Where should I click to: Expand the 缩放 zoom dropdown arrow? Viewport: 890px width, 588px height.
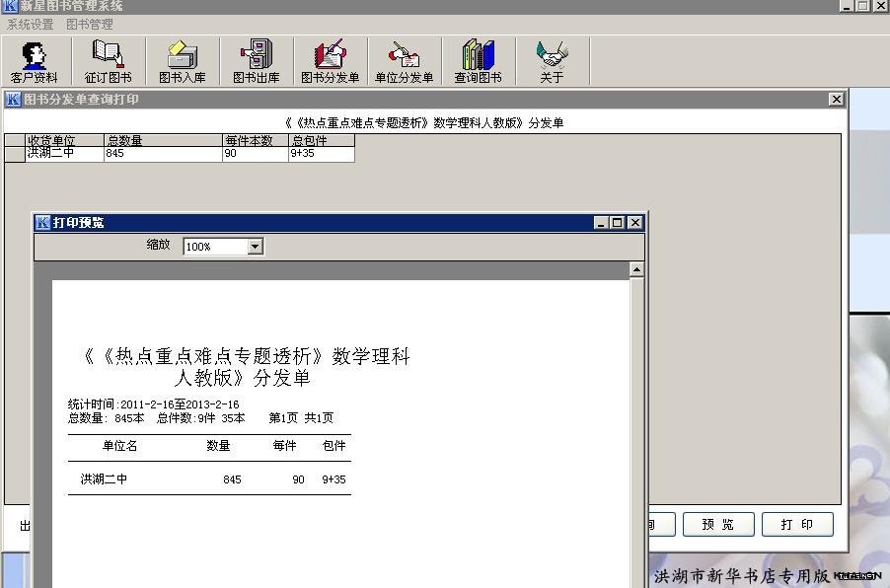(x=256, y=246)
